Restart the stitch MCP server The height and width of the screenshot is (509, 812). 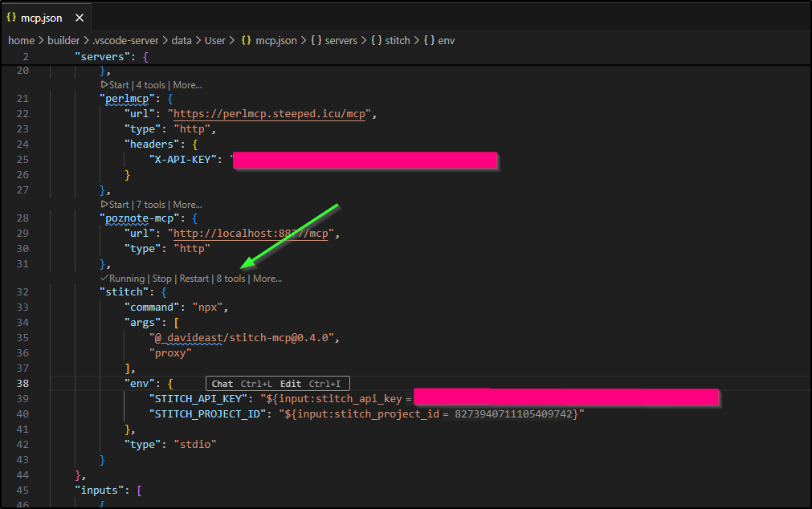pos(194,279)
